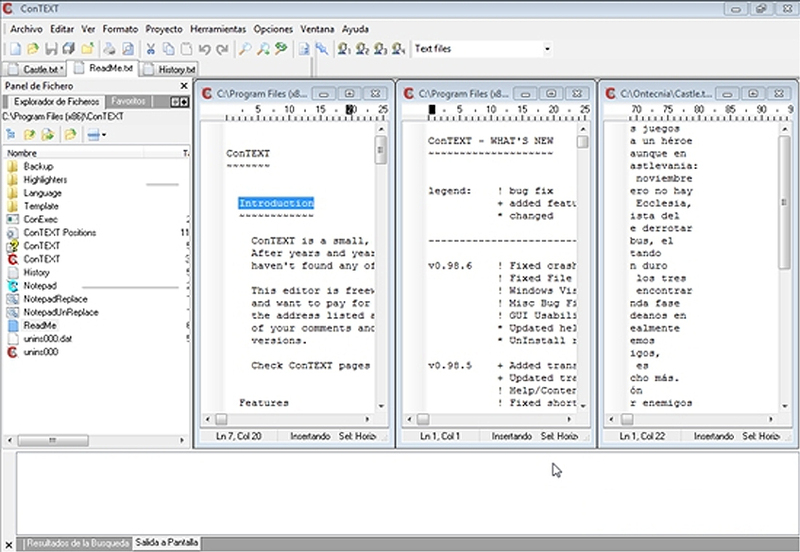The height and width of the screenshot is (552, 800).
Task: Select NotepadReplace file
Action: [x=55, y=299]
